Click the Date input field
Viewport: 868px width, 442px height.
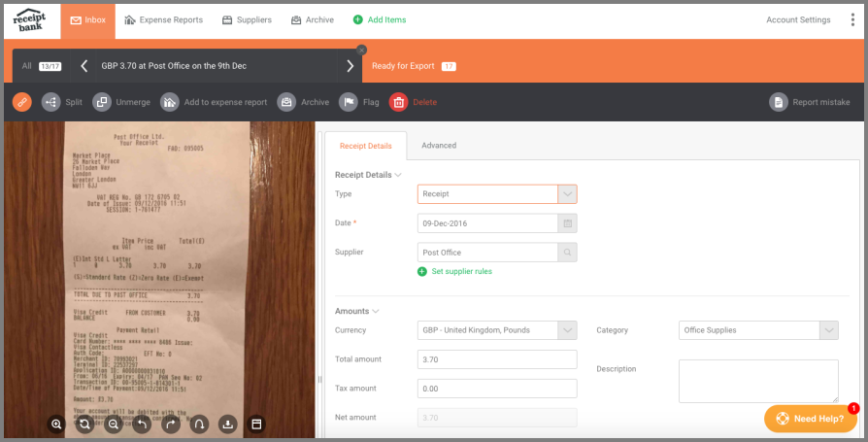point(487,223)
